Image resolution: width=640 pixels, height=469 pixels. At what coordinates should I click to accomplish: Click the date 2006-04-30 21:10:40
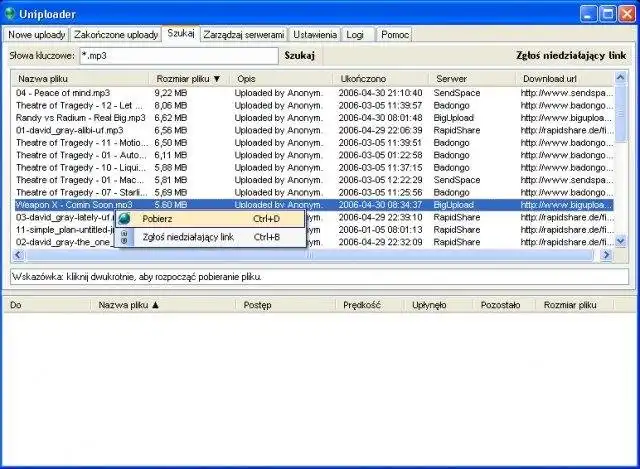(x=380, y=93)
